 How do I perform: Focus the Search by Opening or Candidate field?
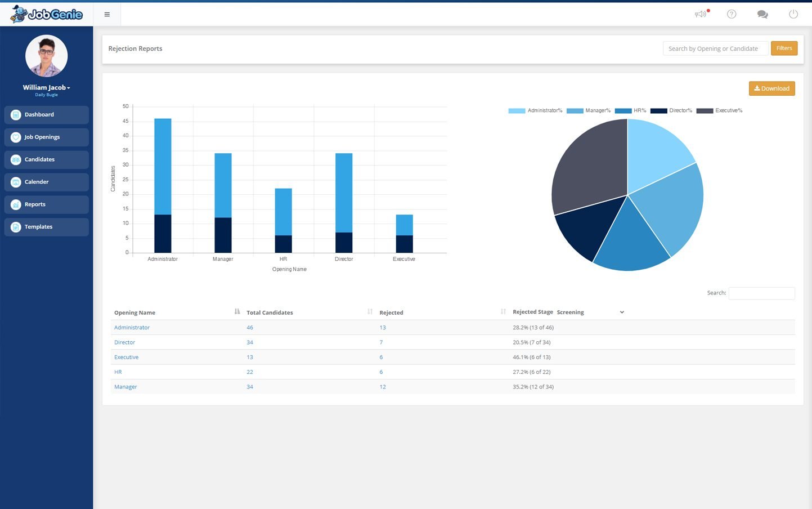[x=715, y=49]
